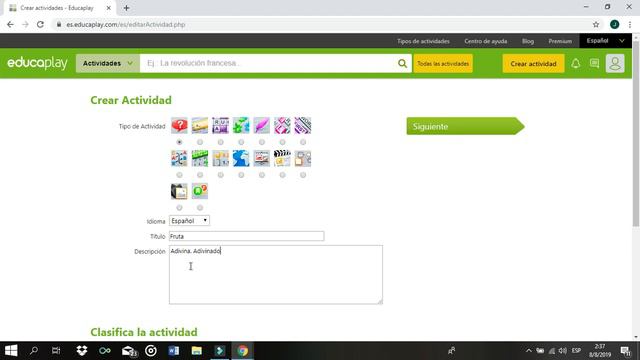Choose the yellow fill-in-the-blank Completar activity icon

click(x=200, y=125)
